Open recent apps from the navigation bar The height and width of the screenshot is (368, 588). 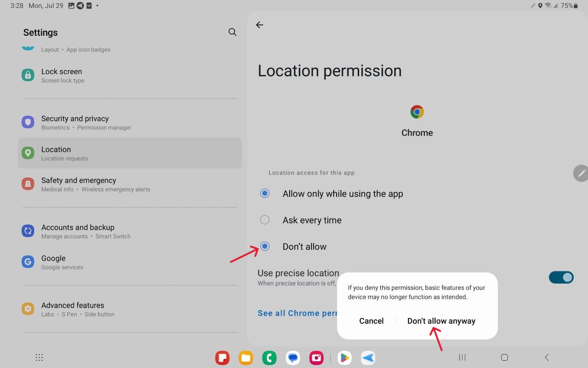pos(462,358)
